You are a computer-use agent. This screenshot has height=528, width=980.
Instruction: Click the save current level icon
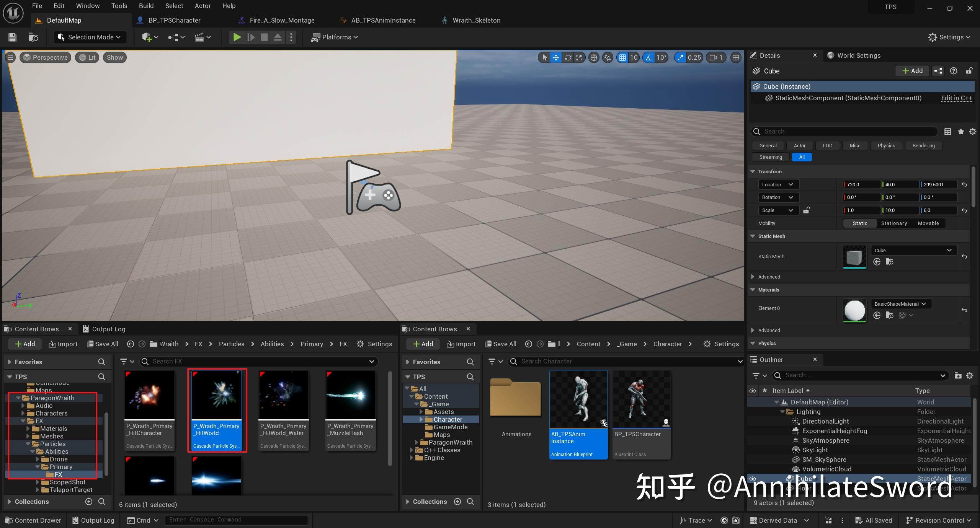point(12,37)
